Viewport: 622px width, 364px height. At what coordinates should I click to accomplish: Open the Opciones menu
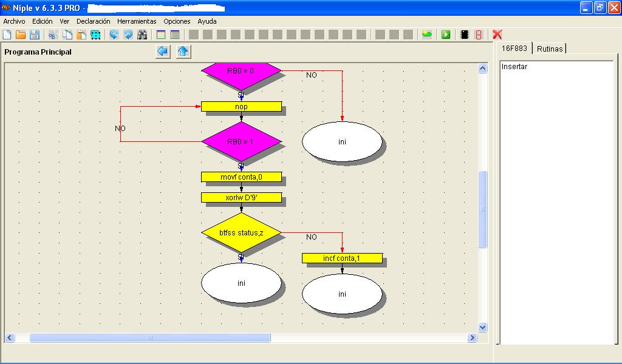pos(177,21)
